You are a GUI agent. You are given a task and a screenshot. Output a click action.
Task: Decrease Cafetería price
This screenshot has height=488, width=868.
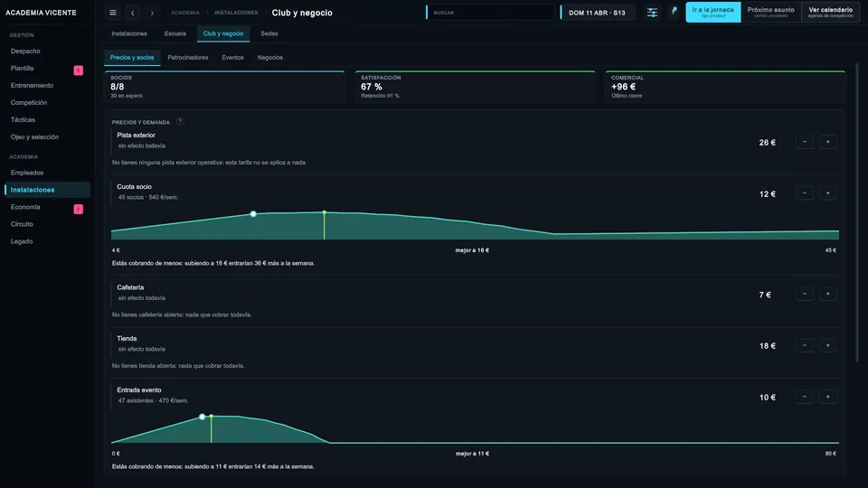805,295
